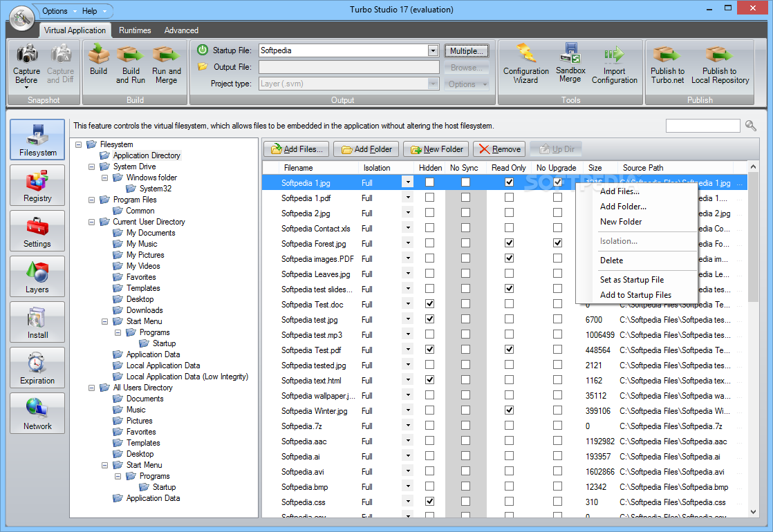The width and height of the screenshot is (773, 532).
Task: Click the search input field
Action: [x=702, y=126]
